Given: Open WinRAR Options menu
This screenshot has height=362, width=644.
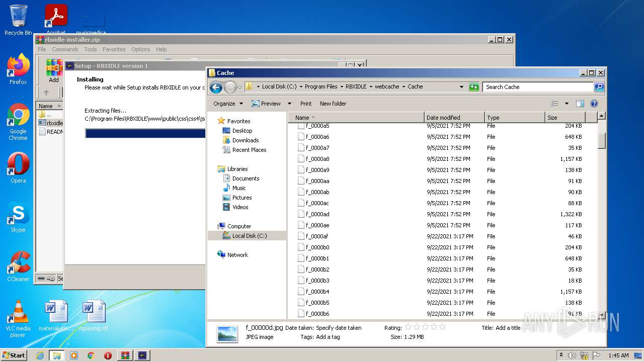Looking at the screenshot, I should tap(141, 49).
